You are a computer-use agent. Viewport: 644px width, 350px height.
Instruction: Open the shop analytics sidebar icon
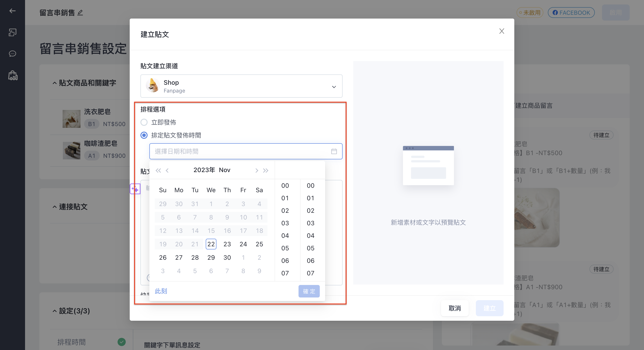tap(13, 75)
